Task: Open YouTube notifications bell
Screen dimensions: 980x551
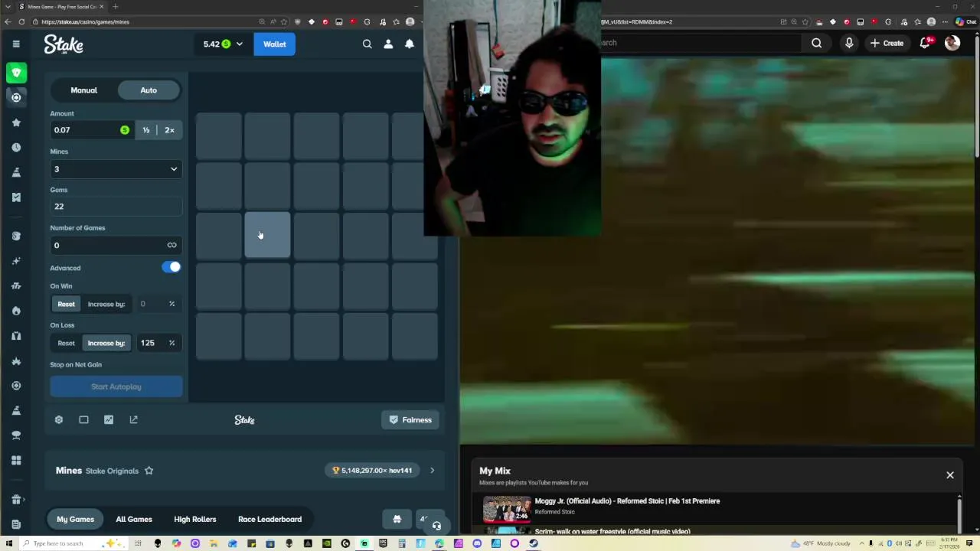Action: pos(925,43)
